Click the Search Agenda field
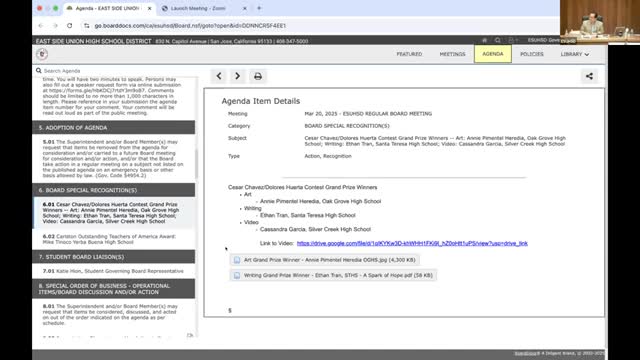The image size is (640, 360). point(115,71)
